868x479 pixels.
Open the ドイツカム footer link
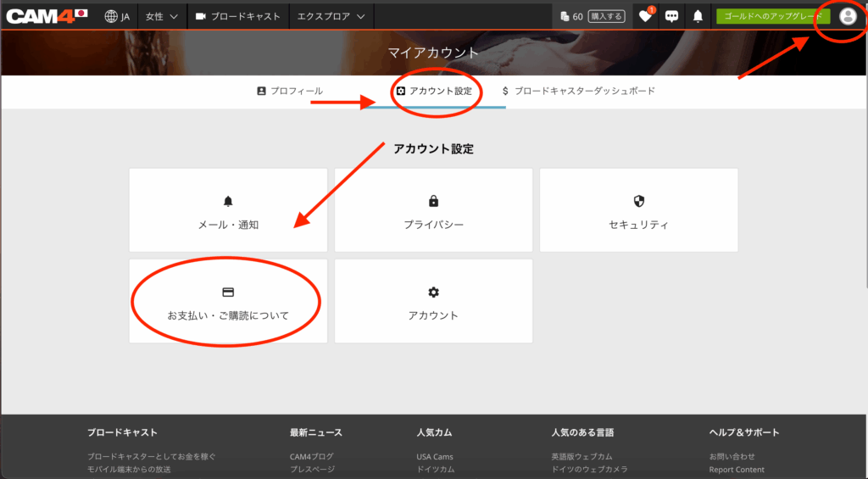point(436,470)
